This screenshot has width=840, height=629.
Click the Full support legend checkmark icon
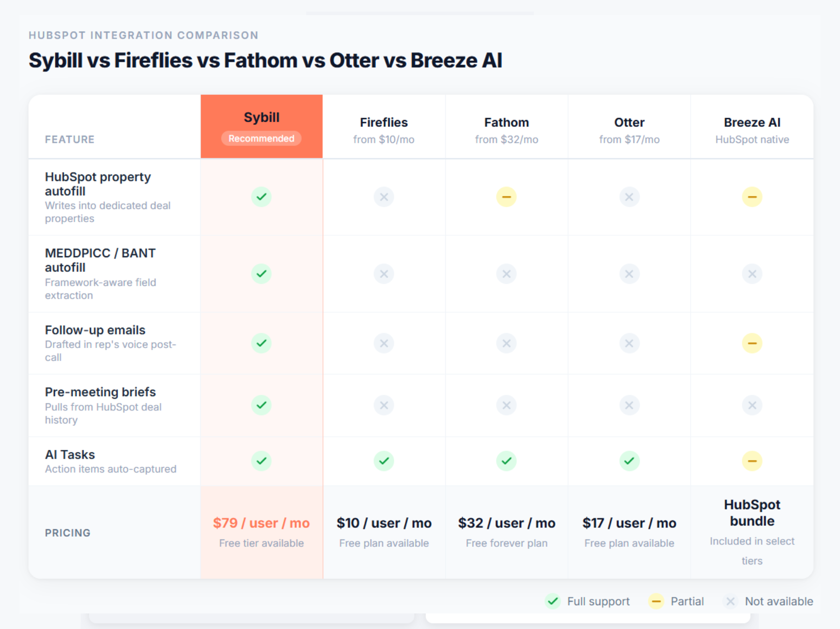point(553,601)
